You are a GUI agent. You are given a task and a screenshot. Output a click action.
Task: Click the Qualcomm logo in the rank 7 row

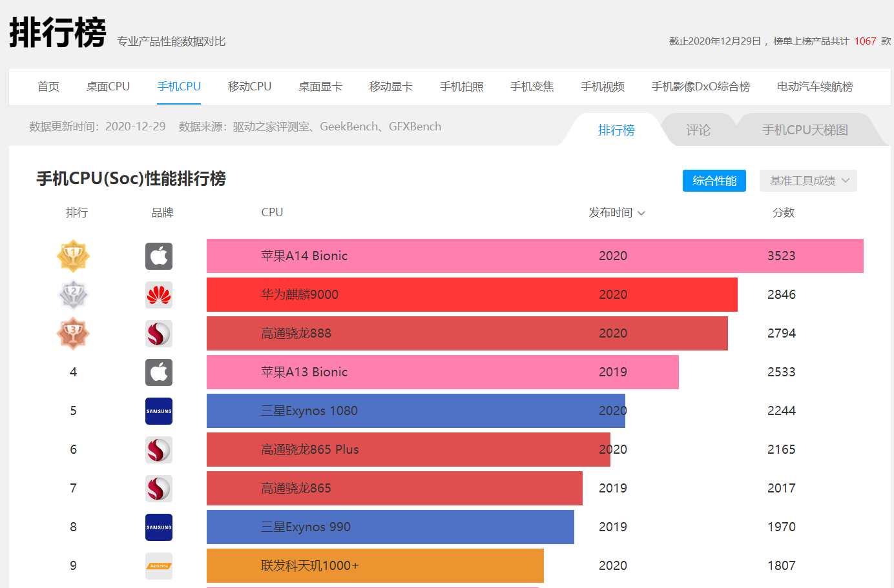pyautogui.click(x=159, y=489)
